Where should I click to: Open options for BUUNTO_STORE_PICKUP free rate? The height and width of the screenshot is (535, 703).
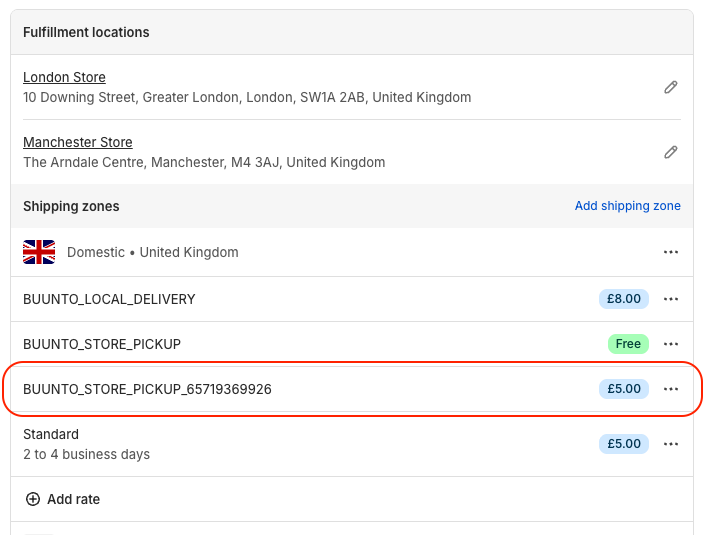pyautogui.click(x=671, y=344)
